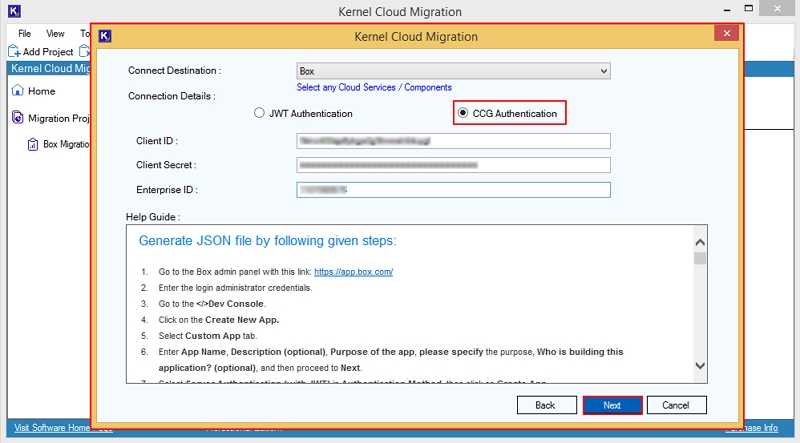Screen dimensions: 800x443
Task: Click the Cancel button
Action: 677,405
